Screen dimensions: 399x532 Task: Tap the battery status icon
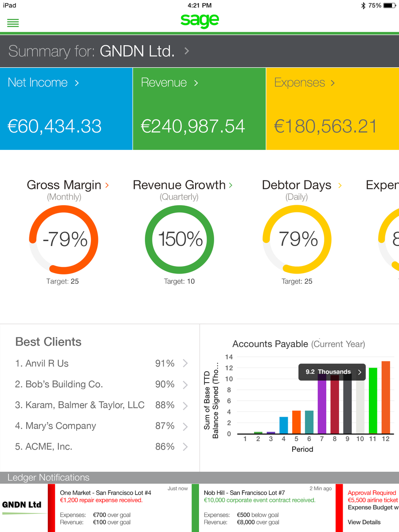pyautogui.click(x=389, y=5)
